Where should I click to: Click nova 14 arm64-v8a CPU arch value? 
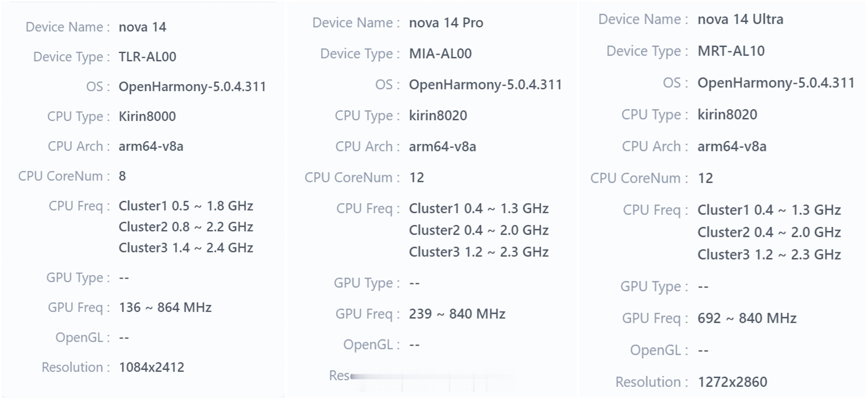click(151, 146)
